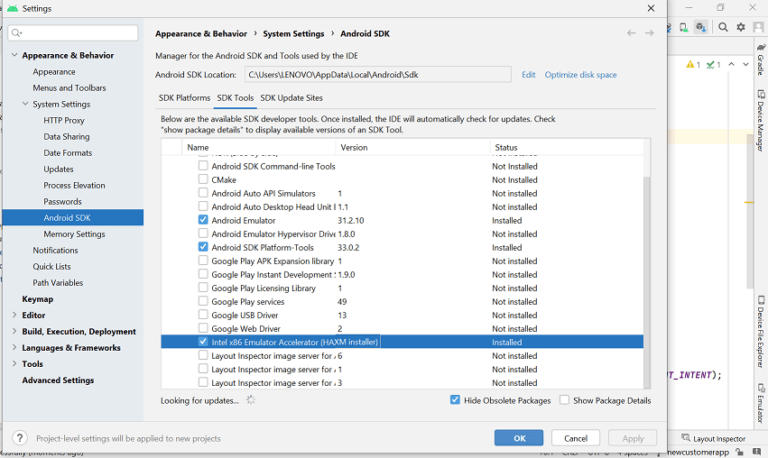768x458 pixels.
Task: Enable Show Package Details checkbox
Action: (x=565, y=400)
